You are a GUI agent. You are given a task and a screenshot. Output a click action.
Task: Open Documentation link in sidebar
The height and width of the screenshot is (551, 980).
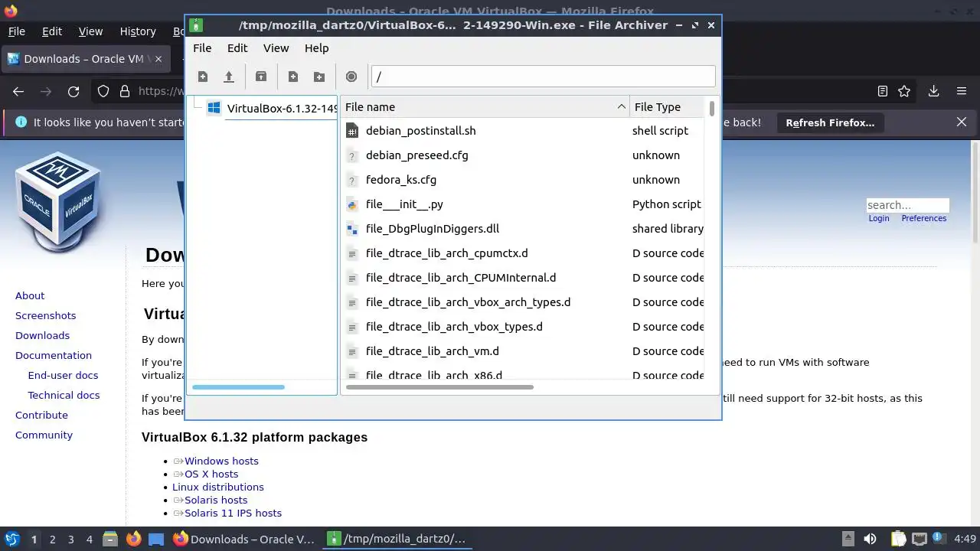pyautogui.click(x=54, y=355)
